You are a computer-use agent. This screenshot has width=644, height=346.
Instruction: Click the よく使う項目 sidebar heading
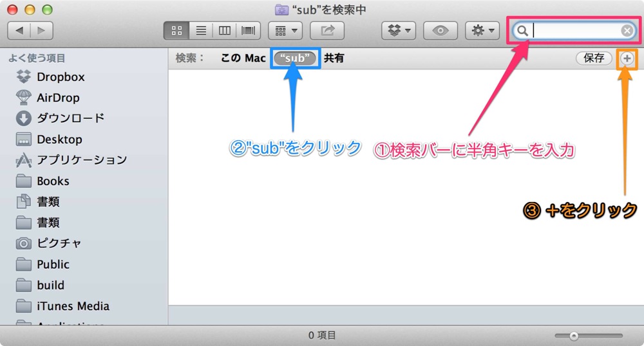[x=37, y=59]
